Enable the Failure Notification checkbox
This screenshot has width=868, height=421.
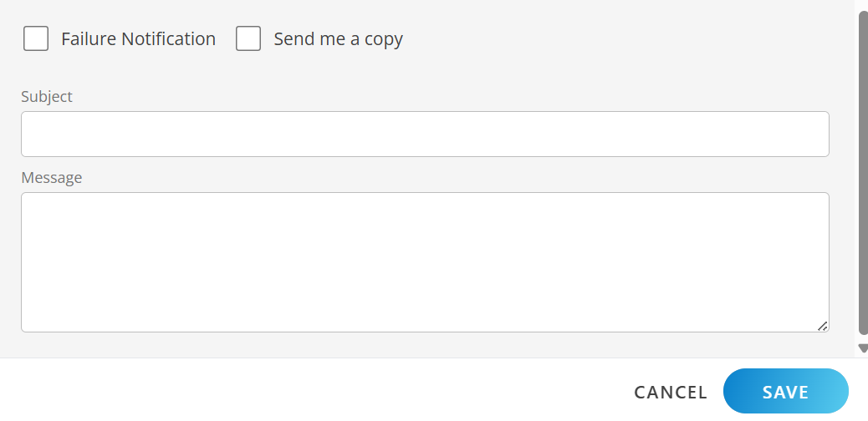(x=36, y=38)
